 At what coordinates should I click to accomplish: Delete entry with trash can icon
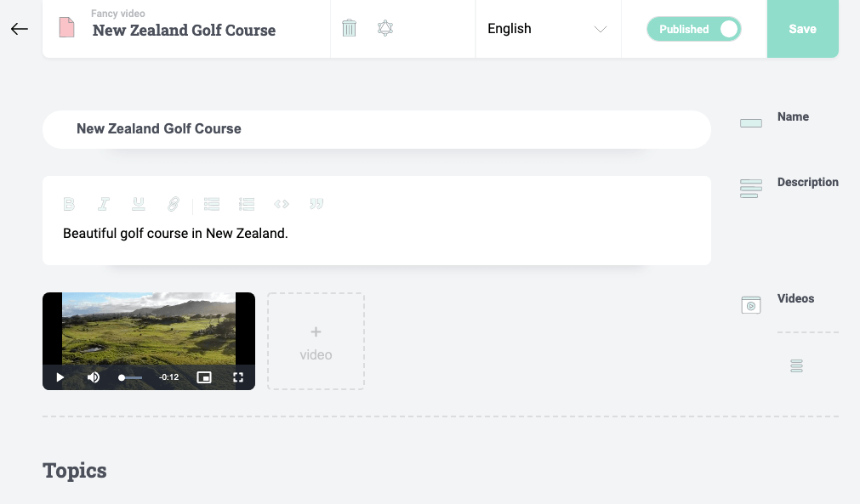[350, 28]
